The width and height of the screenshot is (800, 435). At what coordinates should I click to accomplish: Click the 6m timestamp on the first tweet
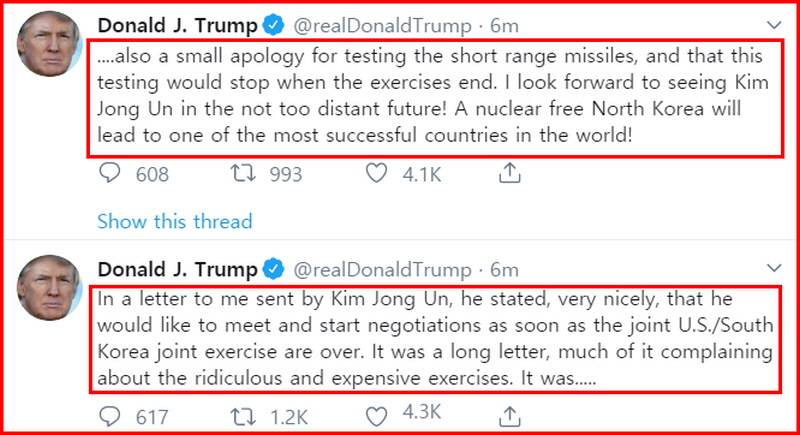pyautogui.click(x=504, y=25)
